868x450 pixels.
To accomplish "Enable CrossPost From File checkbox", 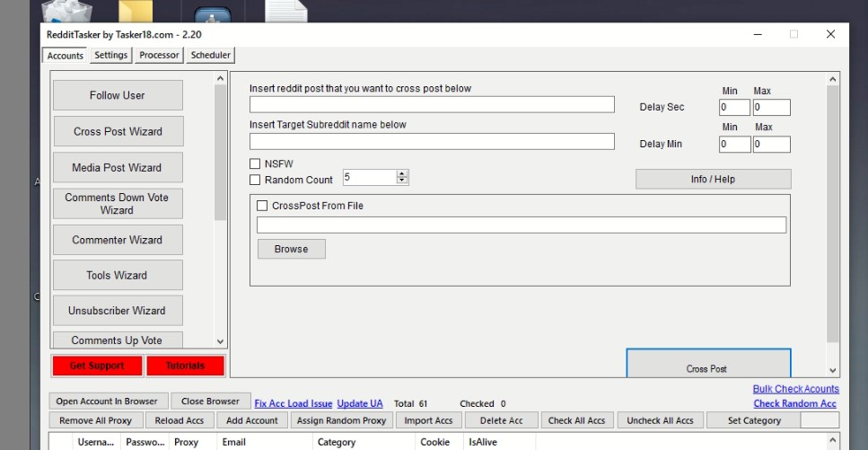I will coord(262,206).
